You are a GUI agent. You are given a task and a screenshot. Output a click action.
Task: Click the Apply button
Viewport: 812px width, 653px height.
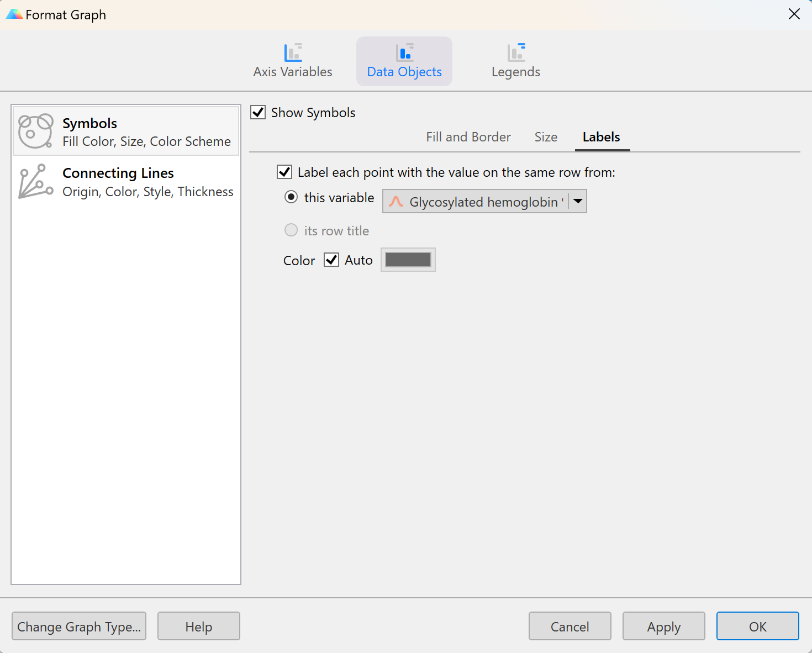click(x=663, y=626)
